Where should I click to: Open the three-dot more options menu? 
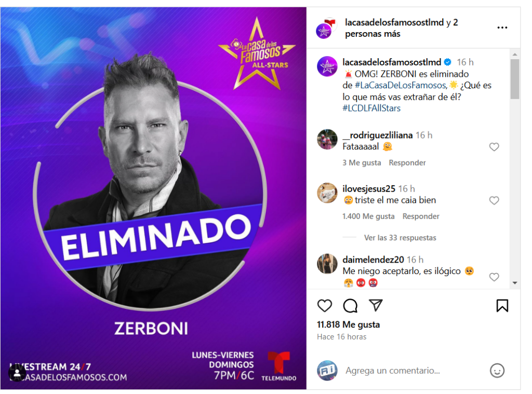click(502, 28)
